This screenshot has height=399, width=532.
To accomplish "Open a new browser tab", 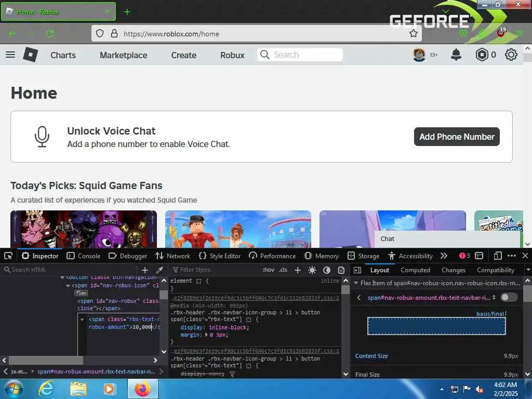I will tap(127, 12).
